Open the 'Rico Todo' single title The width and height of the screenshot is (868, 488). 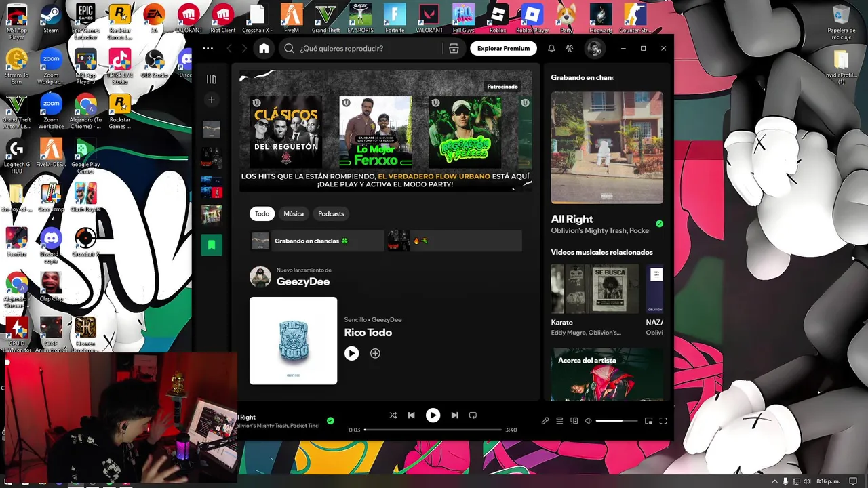pos(368,332)
